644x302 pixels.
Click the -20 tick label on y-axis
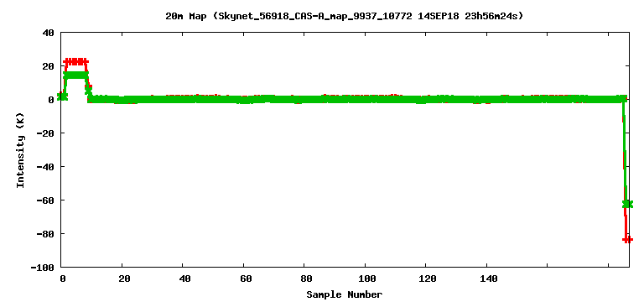pyautogui.click(x=45, y=133)
